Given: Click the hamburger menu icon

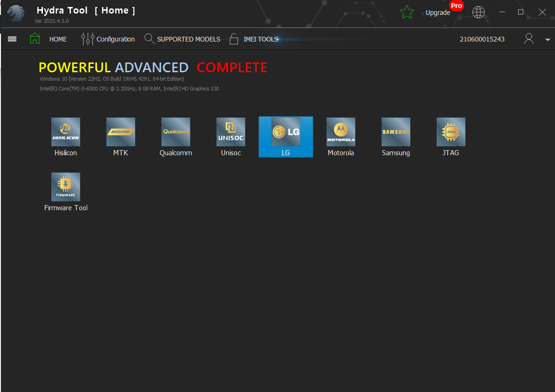Looking at the screenshot, I should pos(12,39).
